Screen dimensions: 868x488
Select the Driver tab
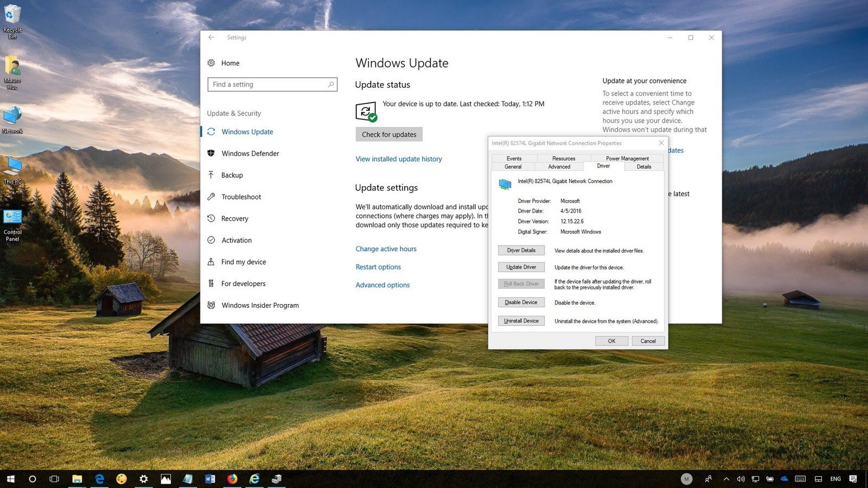click(603, 166)
